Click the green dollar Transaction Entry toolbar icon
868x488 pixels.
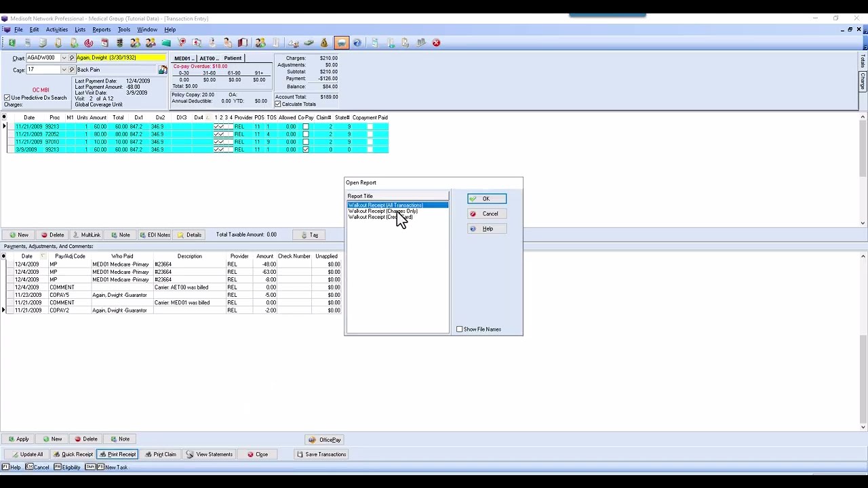click(12, 43)
